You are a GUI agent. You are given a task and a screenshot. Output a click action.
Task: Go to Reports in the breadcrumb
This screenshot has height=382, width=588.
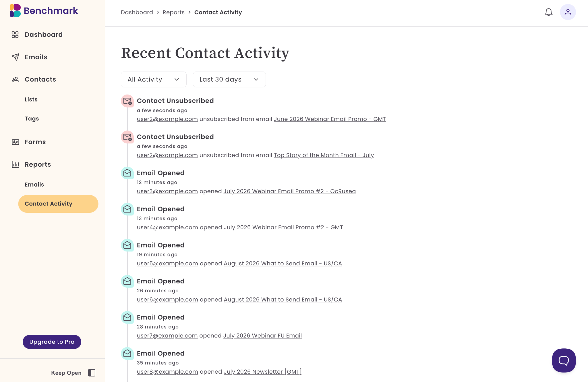(173, 12)
